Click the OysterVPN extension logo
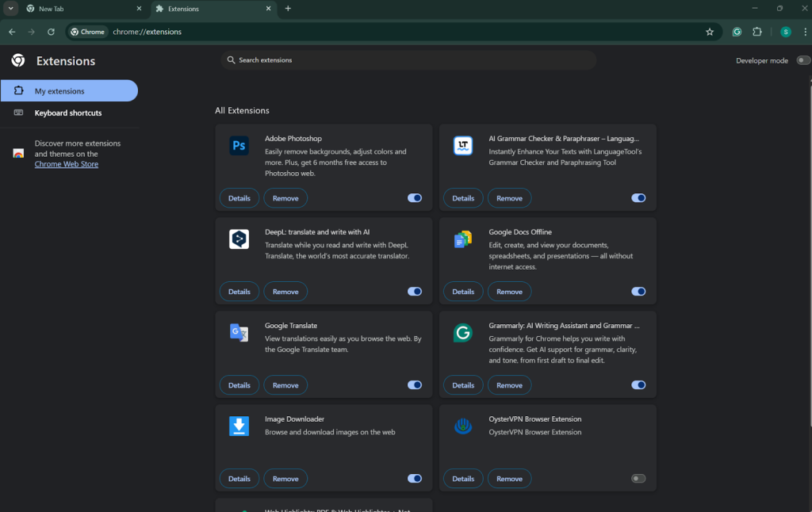 (x=463, y=426)
